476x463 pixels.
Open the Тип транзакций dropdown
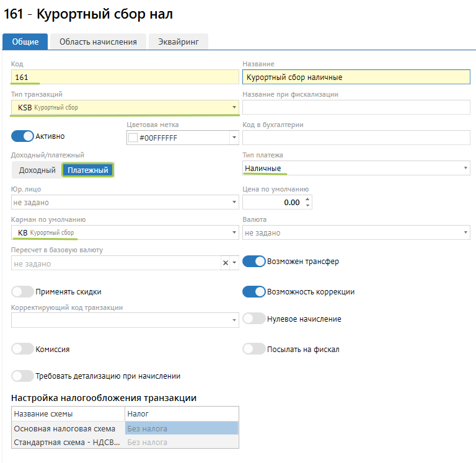point(234,108)
